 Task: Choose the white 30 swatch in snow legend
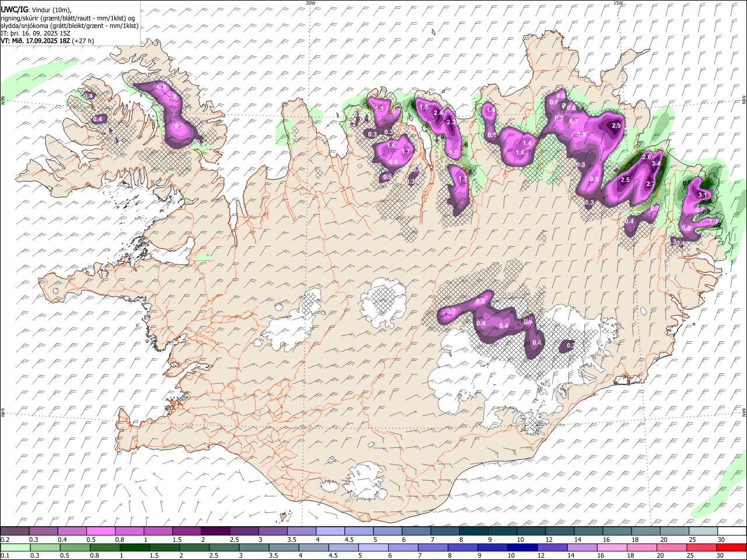click(732, 531)
